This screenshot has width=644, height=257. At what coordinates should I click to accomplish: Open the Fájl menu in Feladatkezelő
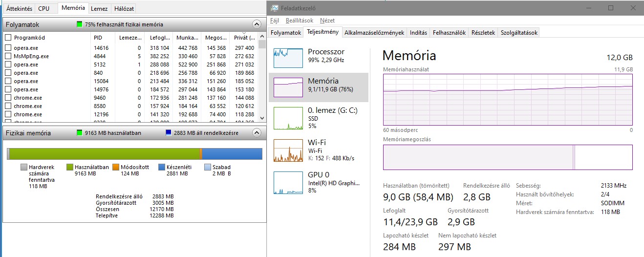(275, 21)
